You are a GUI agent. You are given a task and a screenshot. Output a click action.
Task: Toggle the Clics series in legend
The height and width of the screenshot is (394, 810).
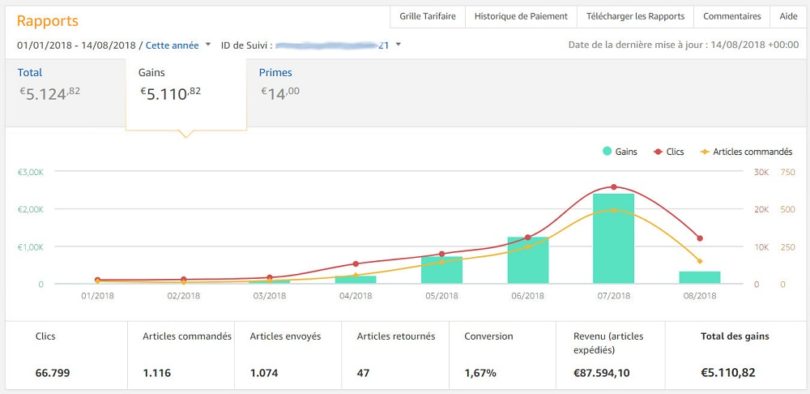[x=669, y=152]
